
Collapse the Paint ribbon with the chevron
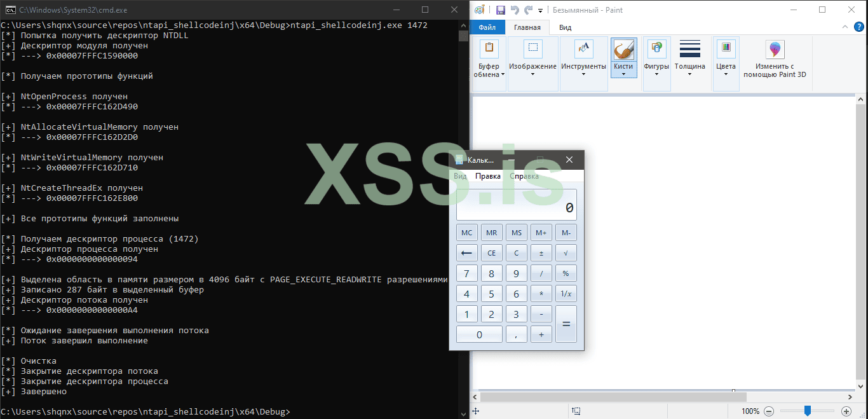pyautogui.click(x=844, y=27)
